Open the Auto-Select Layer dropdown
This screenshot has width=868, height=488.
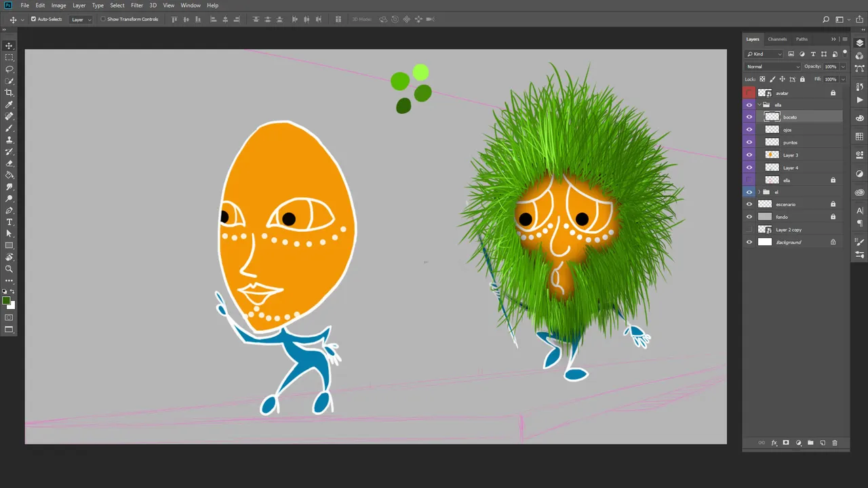click(x=81, y=20)
